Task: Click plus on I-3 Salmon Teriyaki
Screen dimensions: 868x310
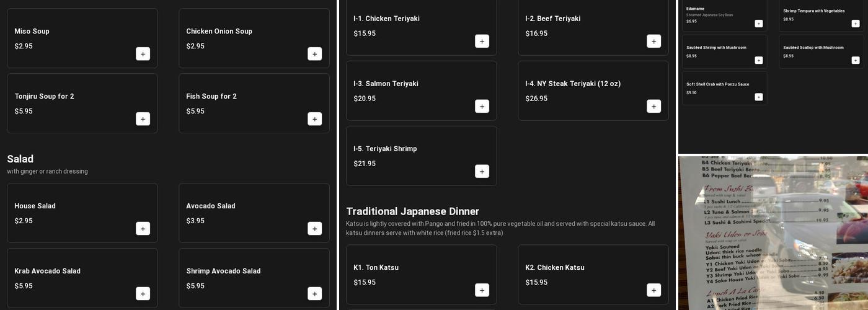Action: 482,107
